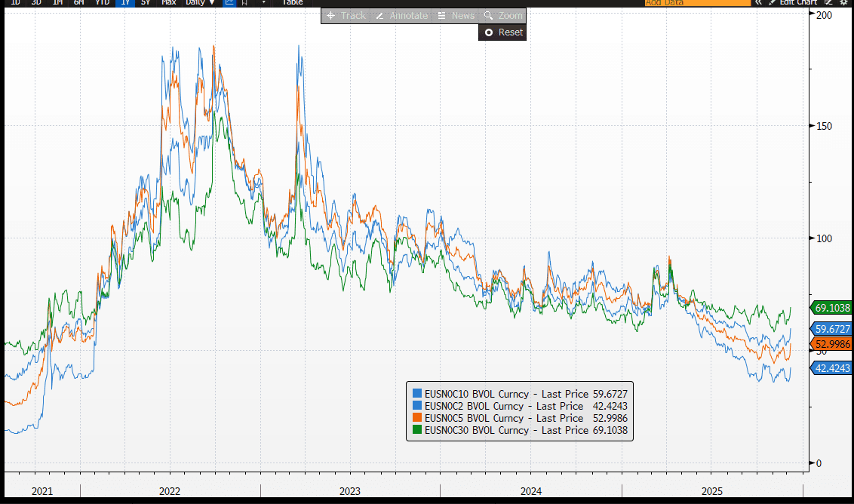
Task: Open the Annotate pencil tool
Action: pos(401,16)
